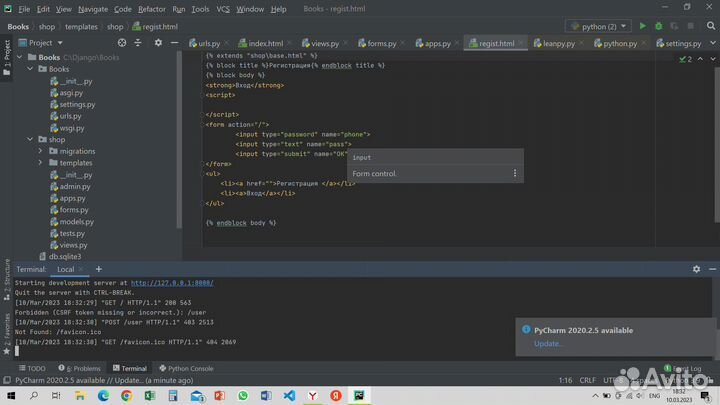Click the Project tree scrollbar
The width and height of the screenshot is (720, 405).
[179, 138]
